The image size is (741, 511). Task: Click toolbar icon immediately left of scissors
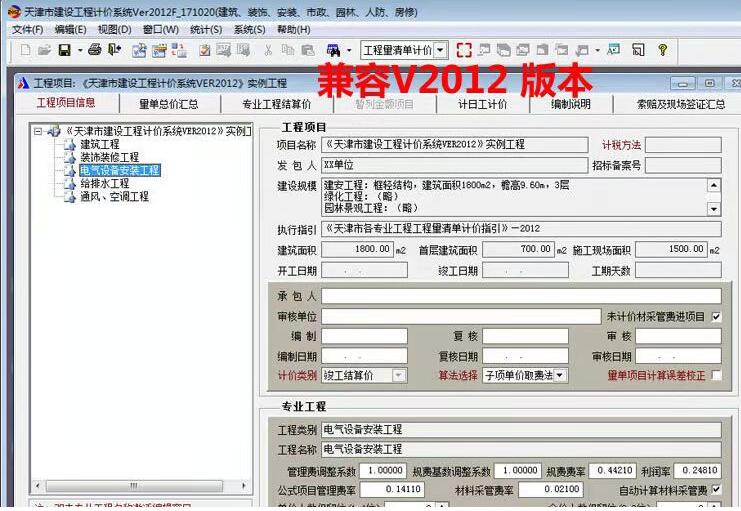pos(244,50)
